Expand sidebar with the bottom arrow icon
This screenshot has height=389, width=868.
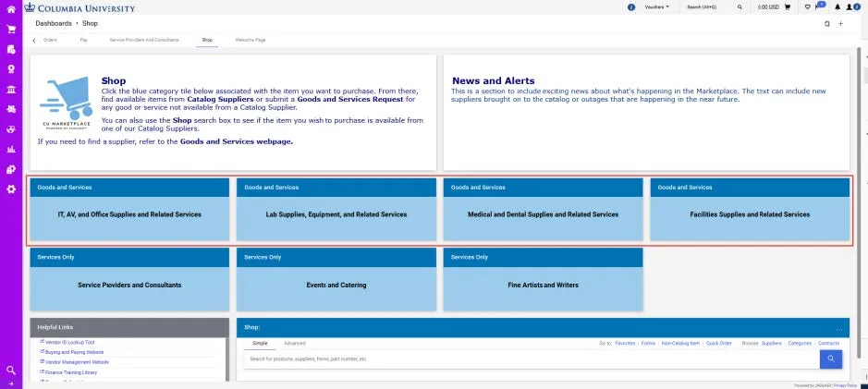pyautogui.click(x=10, y=383)
